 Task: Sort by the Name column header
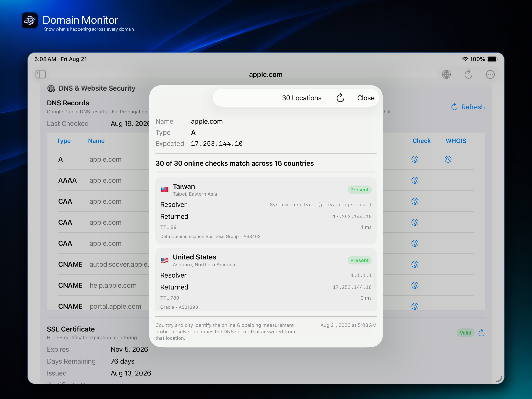[96, 141]
